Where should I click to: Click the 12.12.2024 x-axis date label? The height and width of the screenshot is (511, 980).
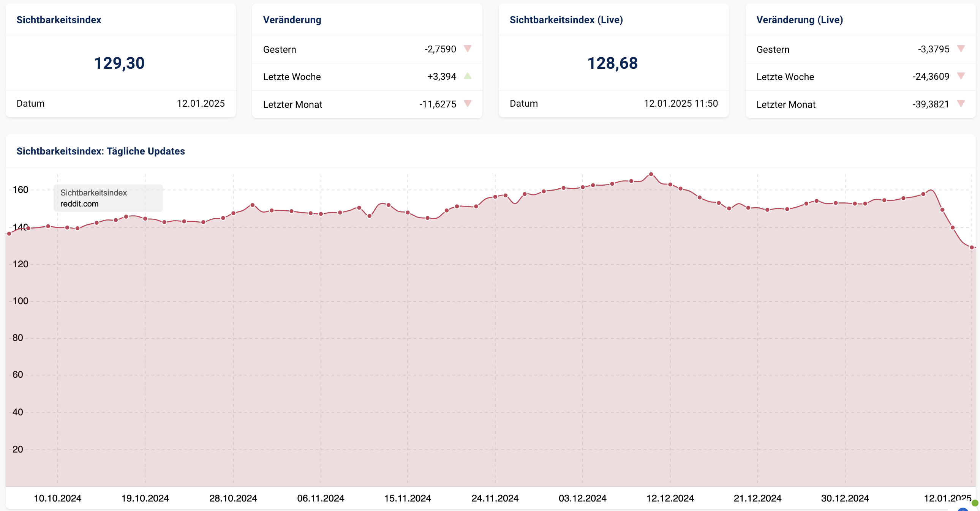coord(670,498)
